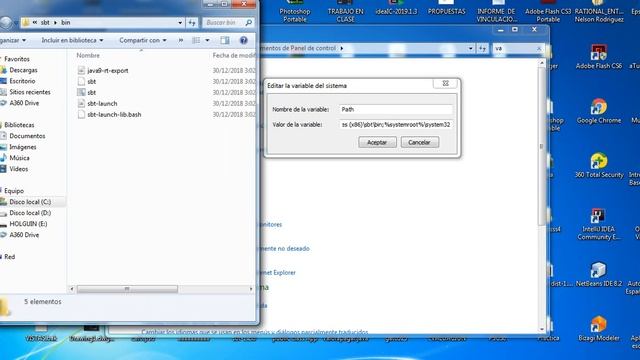Screen dimensions: 640x360
Task: Select Red in the navigation pane
Action: [9, 257]
